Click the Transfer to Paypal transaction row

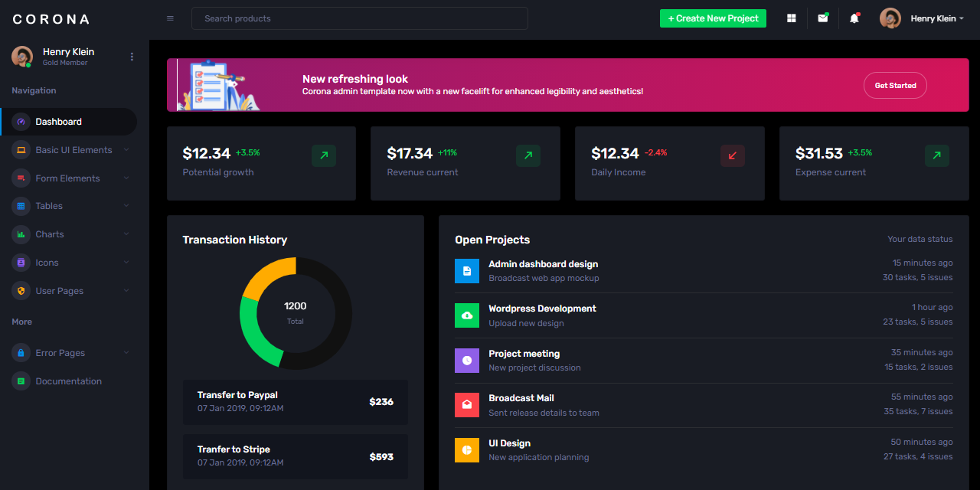296,402
